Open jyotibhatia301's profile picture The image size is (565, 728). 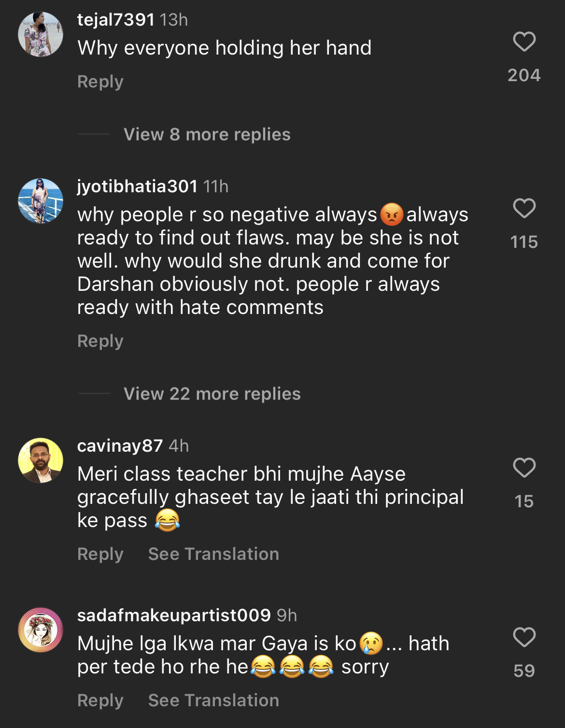coord(41,201)
